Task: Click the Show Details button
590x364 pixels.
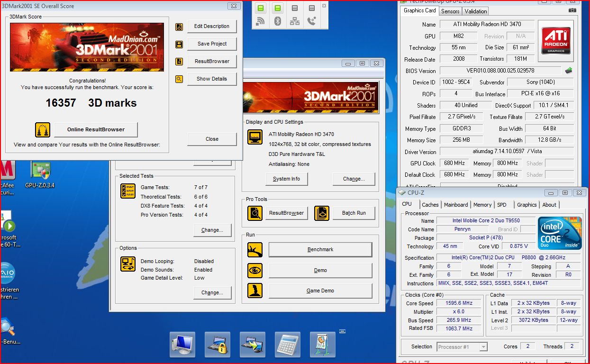Action: click(x=212, y=79)
